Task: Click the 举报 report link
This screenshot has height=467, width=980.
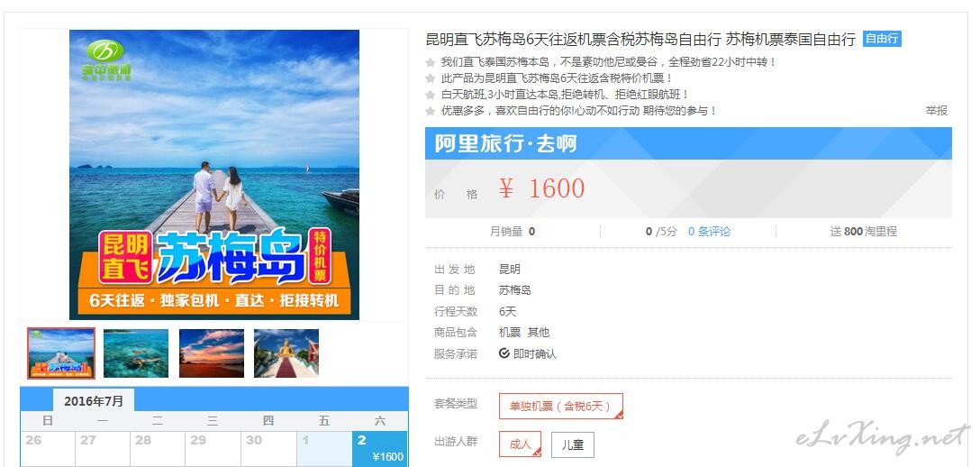Action: [x=936, y=111]
